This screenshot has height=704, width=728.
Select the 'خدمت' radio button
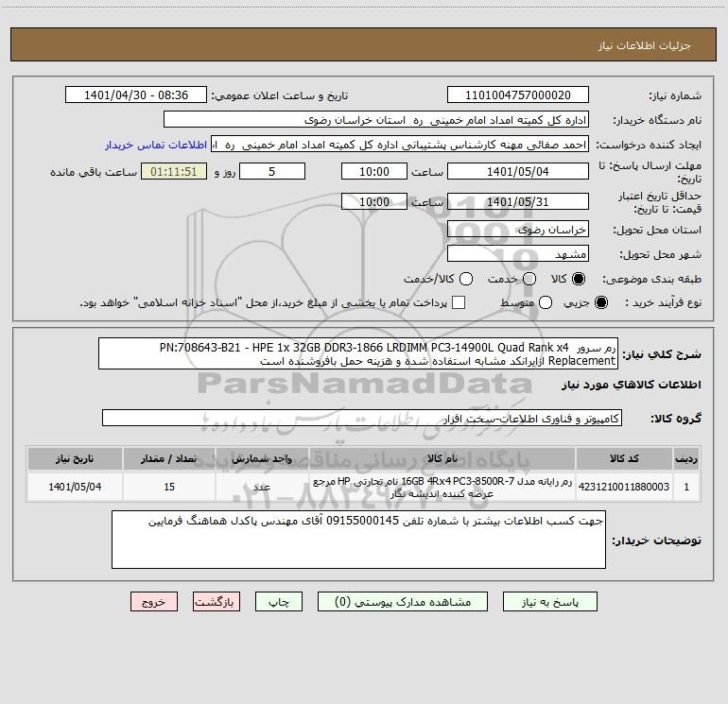529,279
